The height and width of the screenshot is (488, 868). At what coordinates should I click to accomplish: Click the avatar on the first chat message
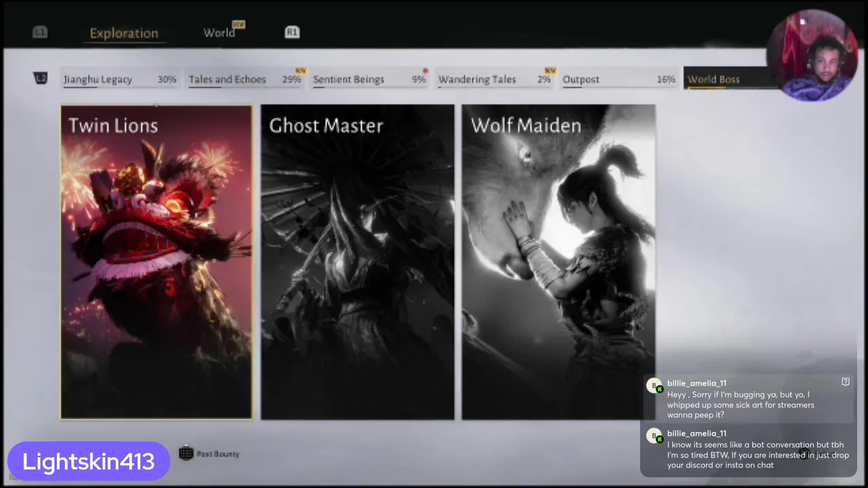pyautogui.click(x=654, y=386)
